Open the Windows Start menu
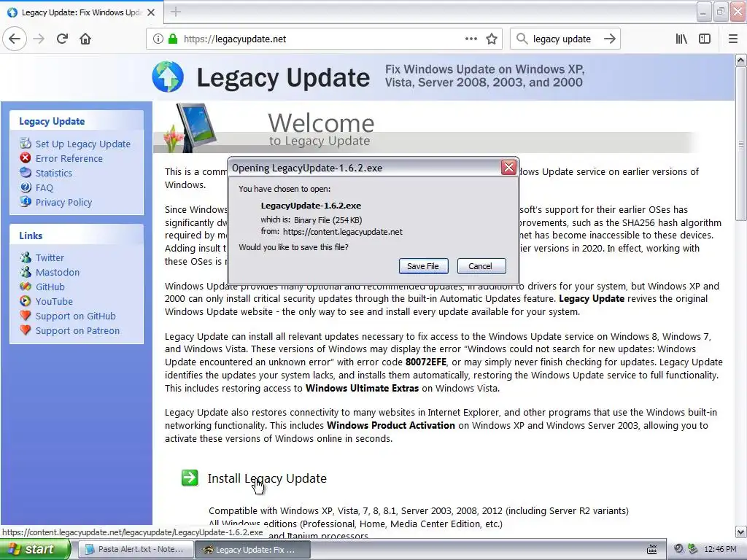 click(x=35, y=549)
